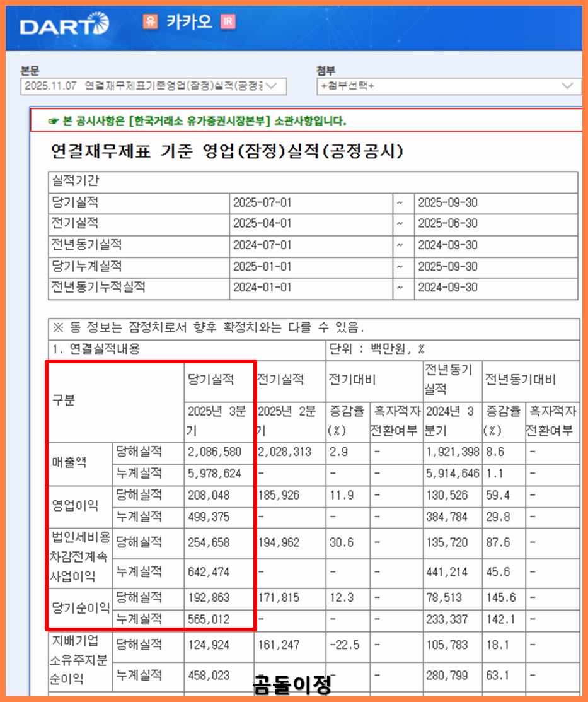Click the 실적기간 header cell
The width and height of the screenshot is (588, 702).
click(x=313, y=182)
